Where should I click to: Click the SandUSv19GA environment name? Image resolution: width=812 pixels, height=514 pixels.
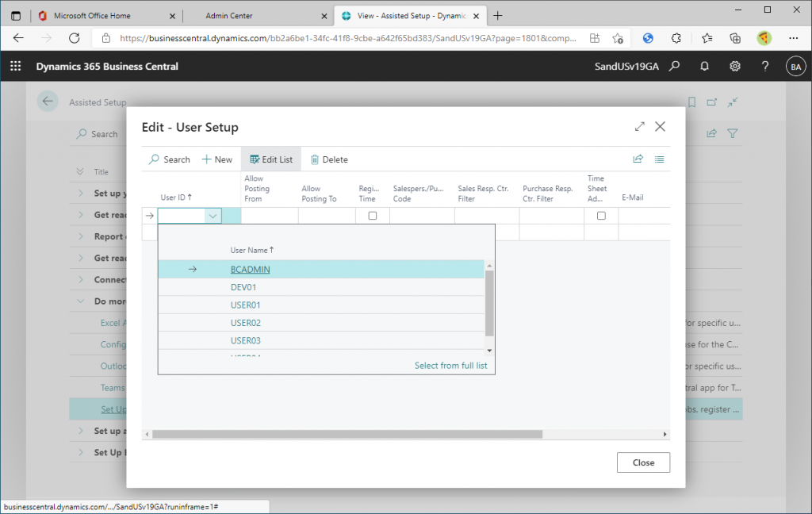coord(626,67)
